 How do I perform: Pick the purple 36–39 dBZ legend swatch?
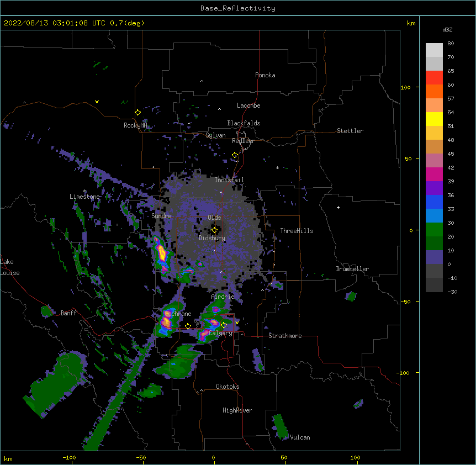[x=434, y=188]
